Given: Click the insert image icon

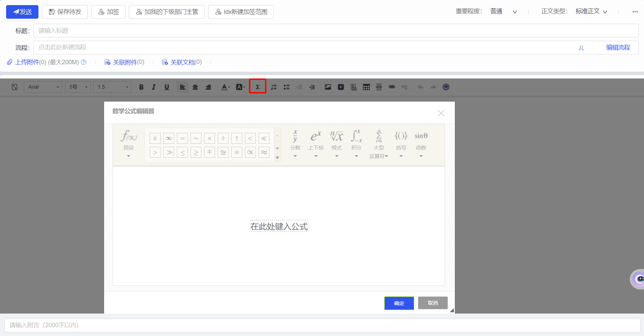Looking at the screenshot, I should (328, 87).
